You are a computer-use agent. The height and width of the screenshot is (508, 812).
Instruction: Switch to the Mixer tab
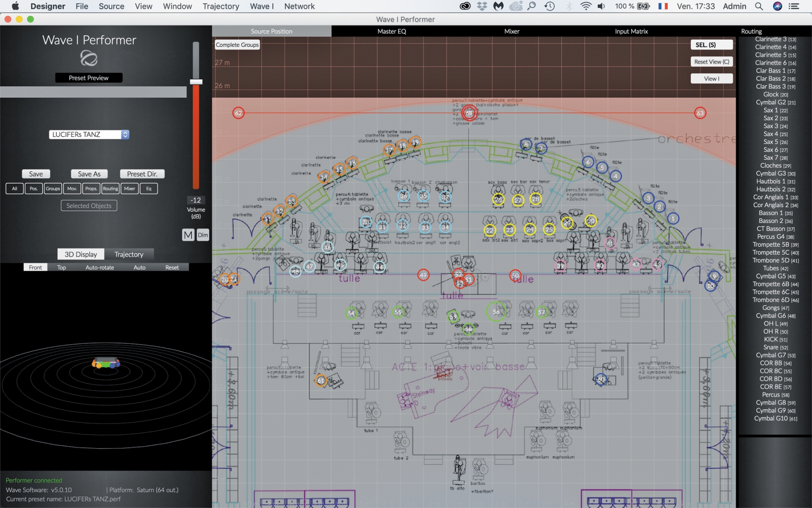click(512, 31)
